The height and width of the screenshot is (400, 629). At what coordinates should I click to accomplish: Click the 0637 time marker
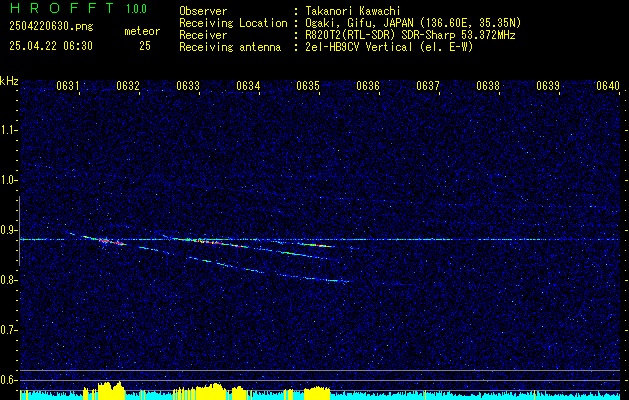pos(428,85)
